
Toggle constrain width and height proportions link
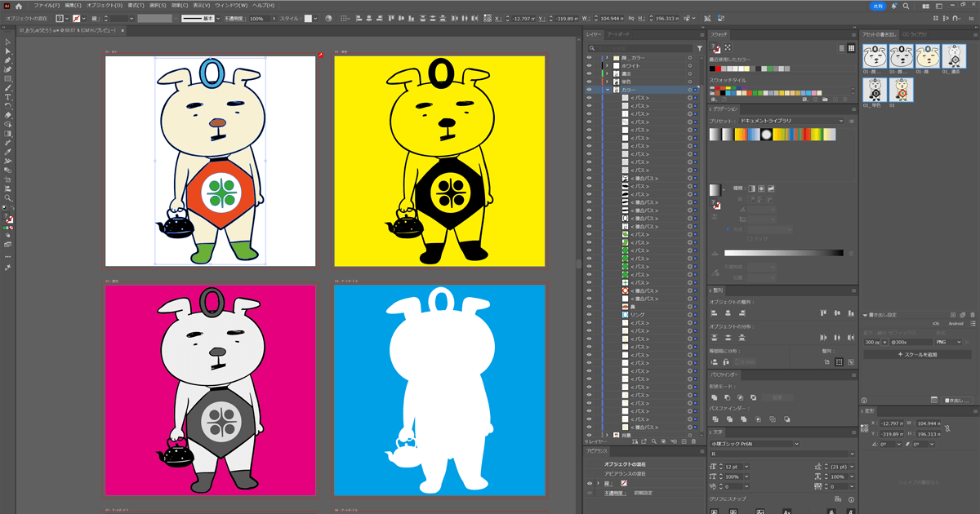tap(947, 428)
